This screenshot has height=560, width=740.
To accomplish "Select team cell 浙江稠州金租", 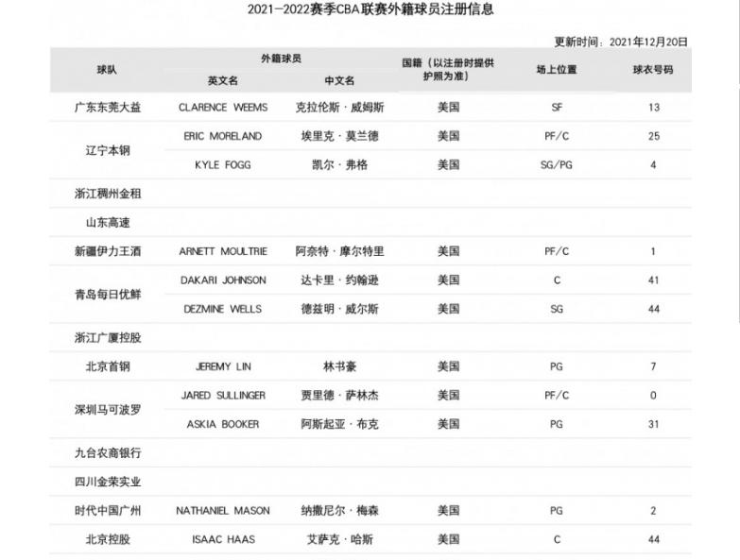I will (x=108, y=194).
